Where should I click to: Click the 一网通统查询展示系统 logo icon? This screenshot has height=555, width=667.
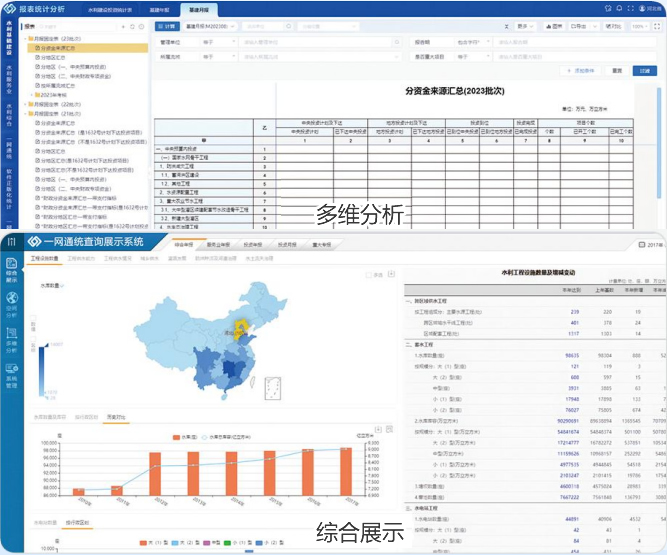[x=32, y=241]
